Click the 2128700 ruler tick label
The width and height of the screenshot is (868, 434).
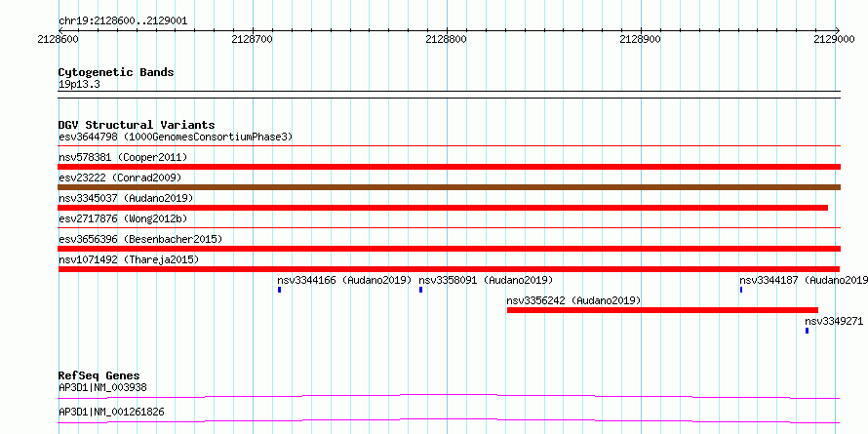pos(253,39)
